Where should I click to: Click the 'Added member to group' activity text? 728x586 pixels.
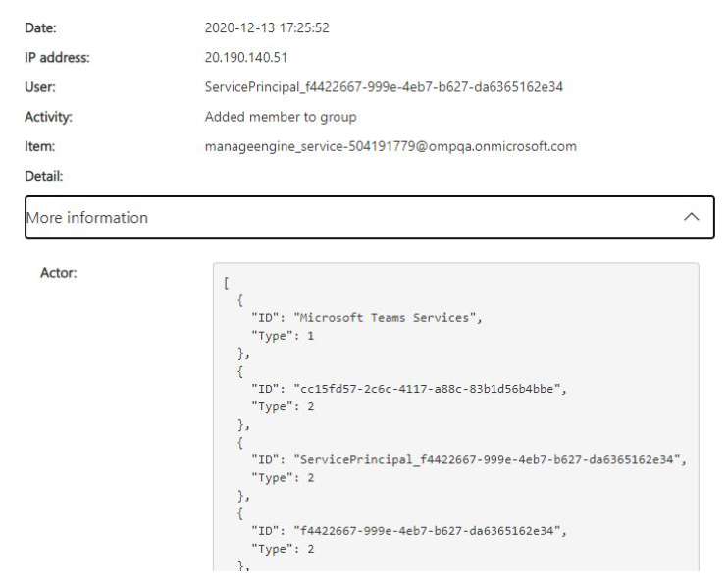click(281, 117)
